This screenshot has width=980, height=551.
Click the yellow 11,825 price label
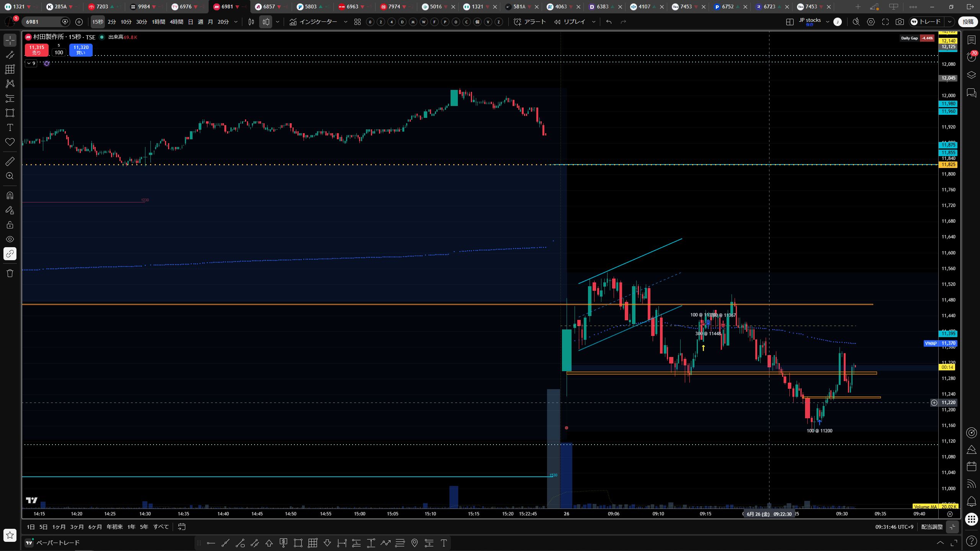point(948,165)
